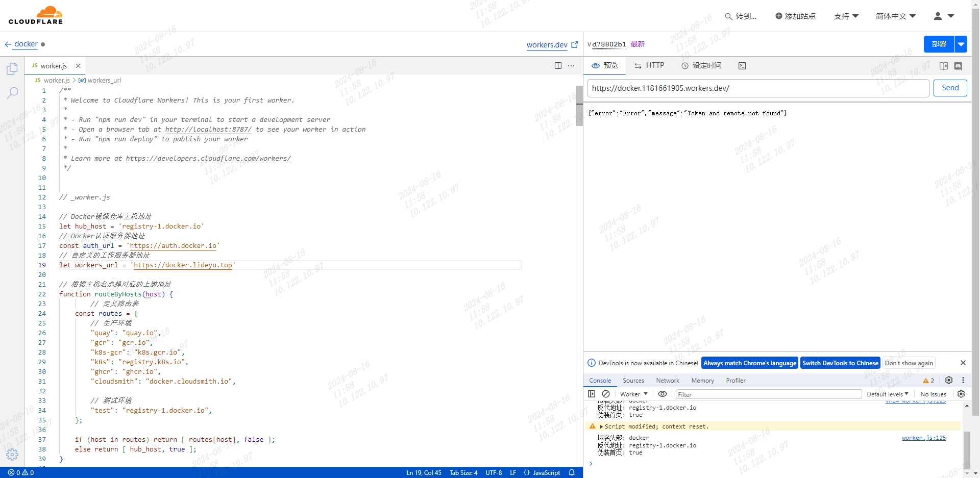Open the workers.dev link
This screenshot has width=980, height=478.
pos(547,45)
